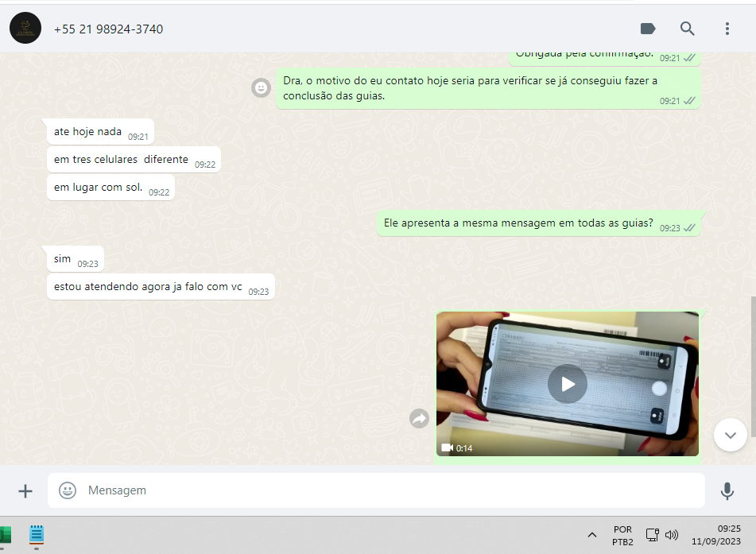756x554 pixels.
Task: Select the 'em tres celulares diferente' message
Action: pyautogui.click(x=134, y=160)
